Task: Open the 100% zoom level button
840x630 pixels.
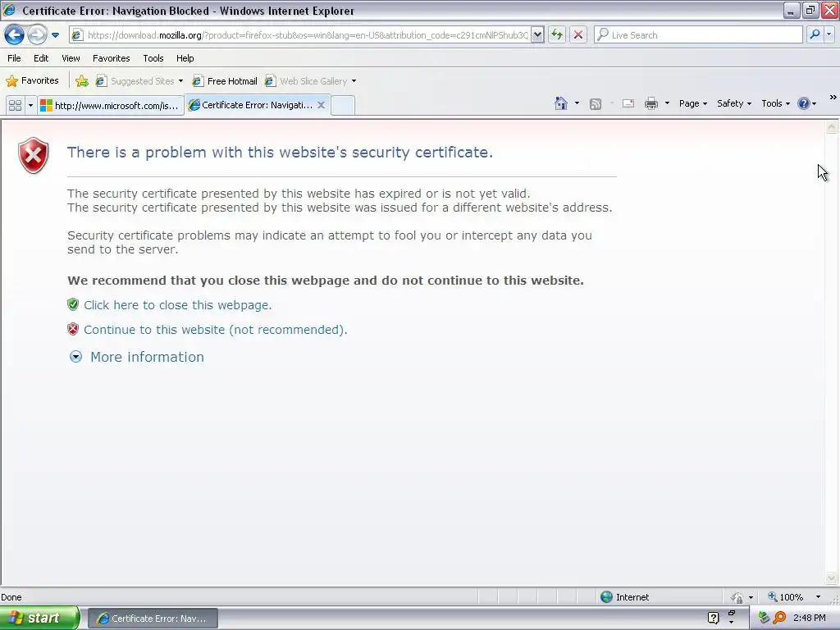Action: pos(785,597)
